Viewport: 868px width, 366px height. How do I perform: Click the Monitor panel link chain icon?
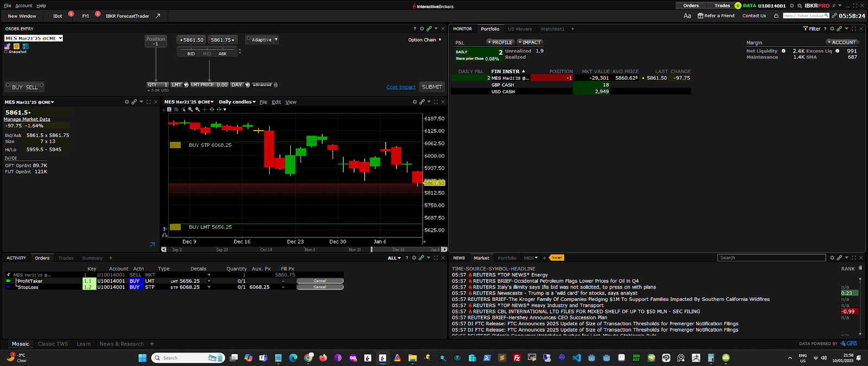(839, 29)
